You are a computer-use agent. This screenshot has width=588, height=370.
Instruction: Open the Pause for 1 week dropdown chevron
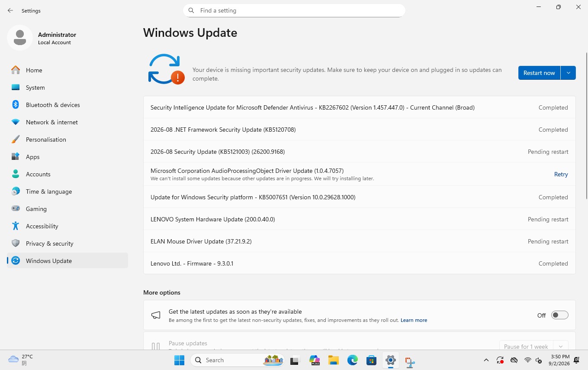(x=561, y=347)
